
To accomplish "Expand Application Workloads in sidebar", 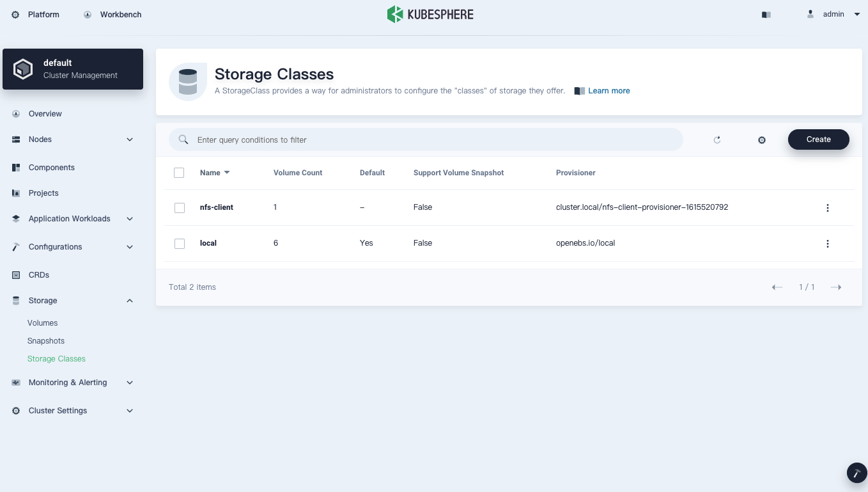I will pyautogui.click(x=130, y=219).
